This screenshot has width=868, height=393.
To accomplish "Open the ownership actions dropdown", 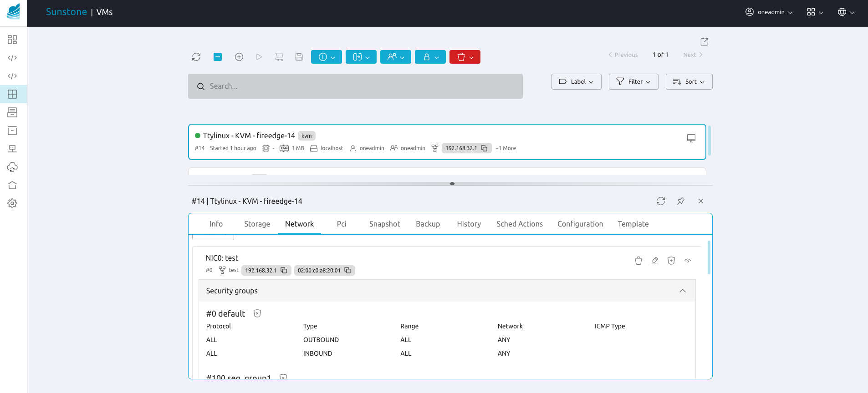I will (396, 57).
